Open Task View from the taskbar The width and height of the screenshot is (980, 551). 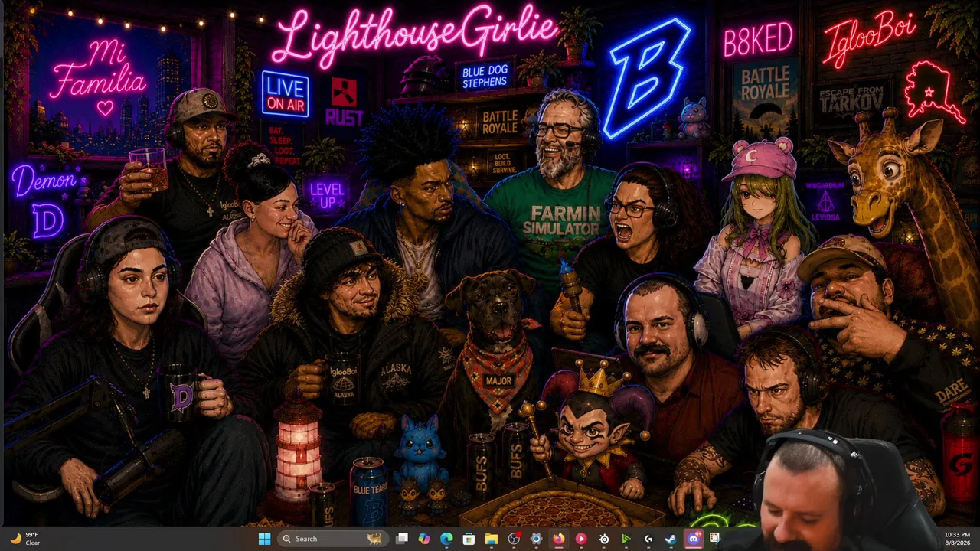(402, 539)
